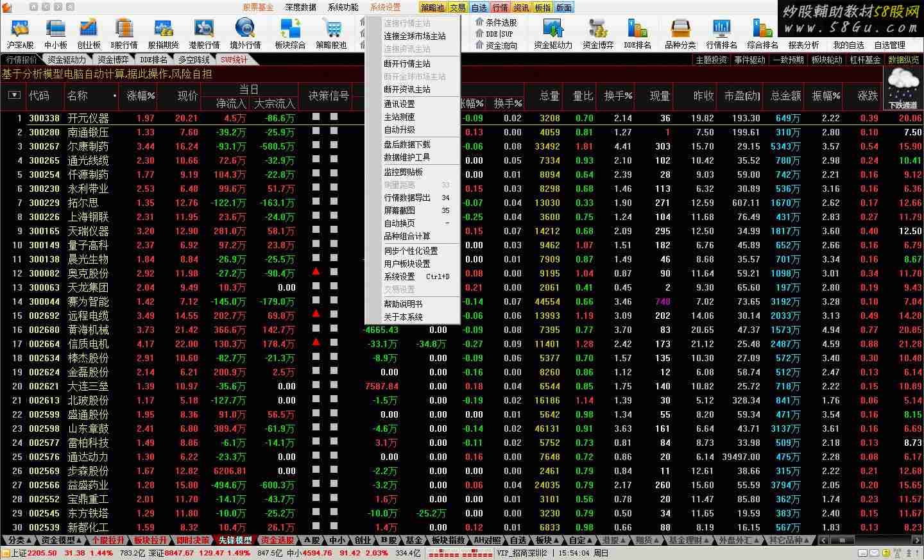Click the red triangle signal for 远程电缆

[x=316, y=314]
